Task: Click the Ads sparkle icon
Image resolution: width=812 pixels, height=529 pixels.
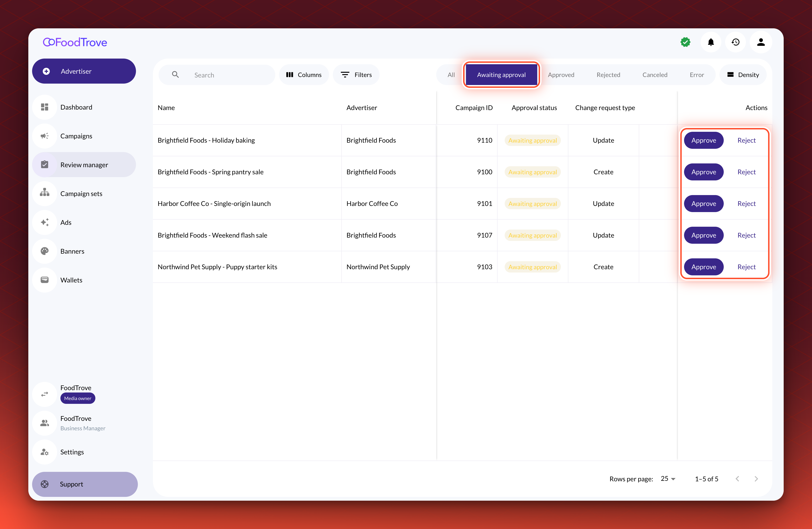Action: 44,222
